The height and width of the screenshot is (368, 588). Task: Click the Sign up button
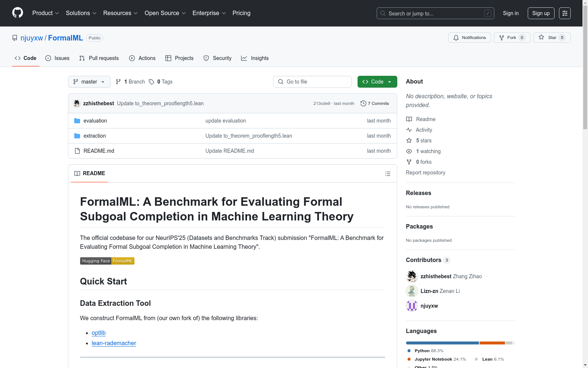(x=541, y=13)
